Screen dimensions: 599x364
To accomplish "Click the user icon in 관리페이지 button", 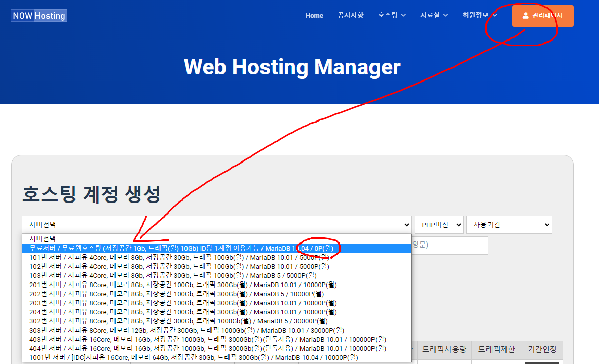I will [526, 16].
